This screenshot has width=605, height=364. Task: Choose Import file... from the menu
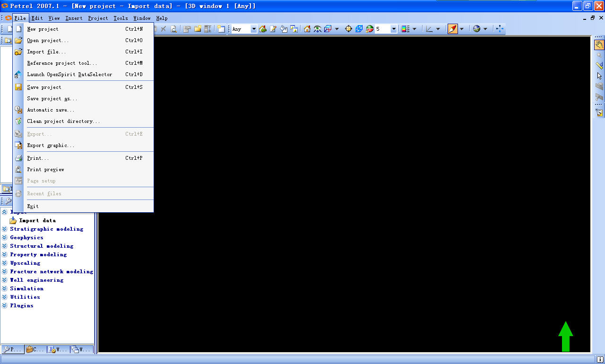click(x=83, y=52)
